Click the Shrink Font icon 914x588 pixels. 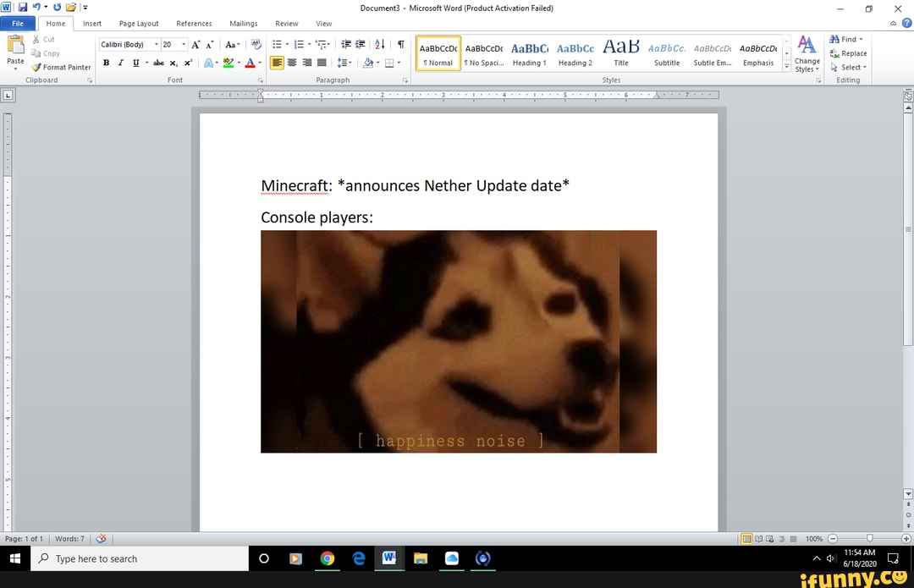pyautogui.click(x=210, y=44)
